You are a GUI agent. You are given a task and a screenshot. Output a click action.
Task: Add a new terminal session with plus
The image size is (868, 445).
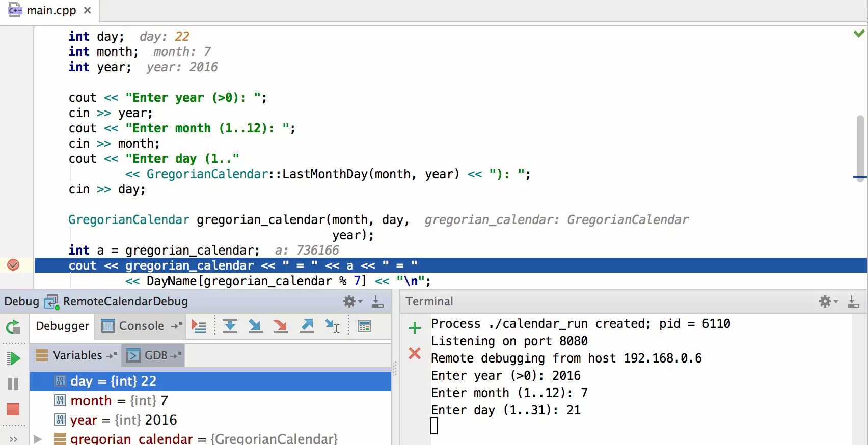coord(415,328)
